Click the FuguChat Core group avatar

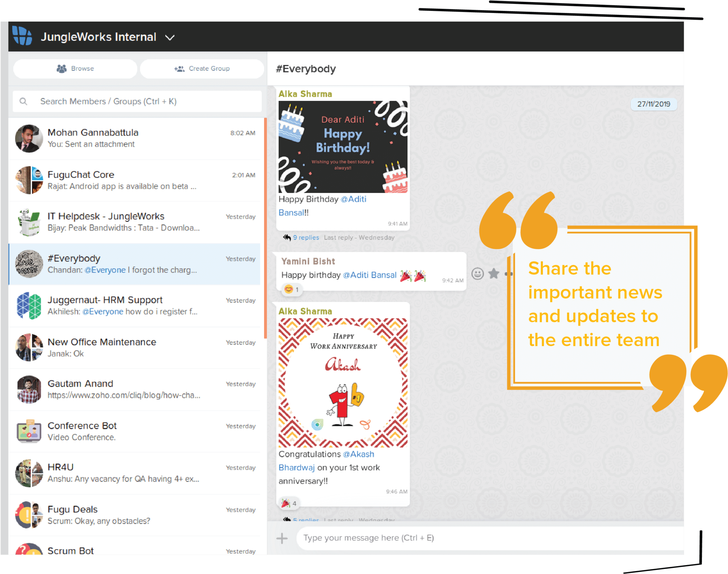[x=29, y=180]
